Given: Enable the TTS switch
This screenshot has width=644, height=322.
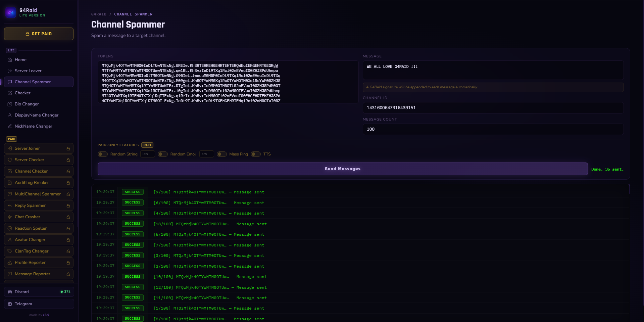Looking at the screenshot, I should tap(255, 154).
